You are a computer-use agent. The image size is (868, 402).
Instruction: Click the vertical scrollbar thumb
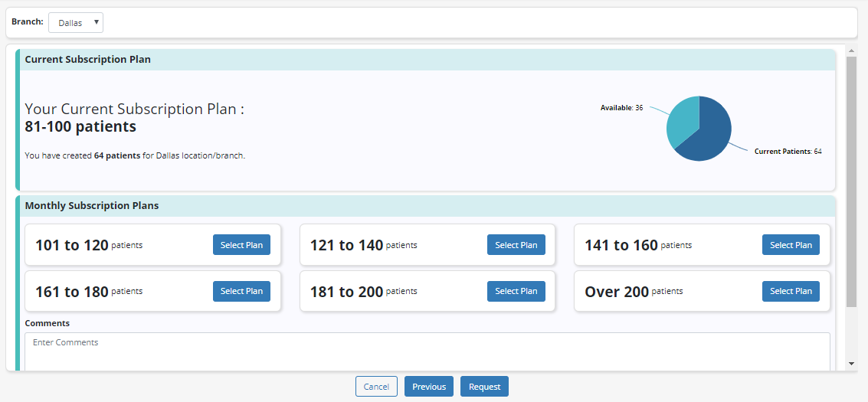pos(851,180)
